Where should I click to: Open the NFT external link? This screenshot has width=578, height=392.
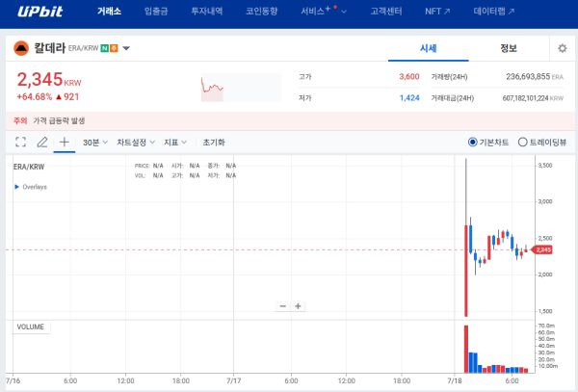[437, 11]
